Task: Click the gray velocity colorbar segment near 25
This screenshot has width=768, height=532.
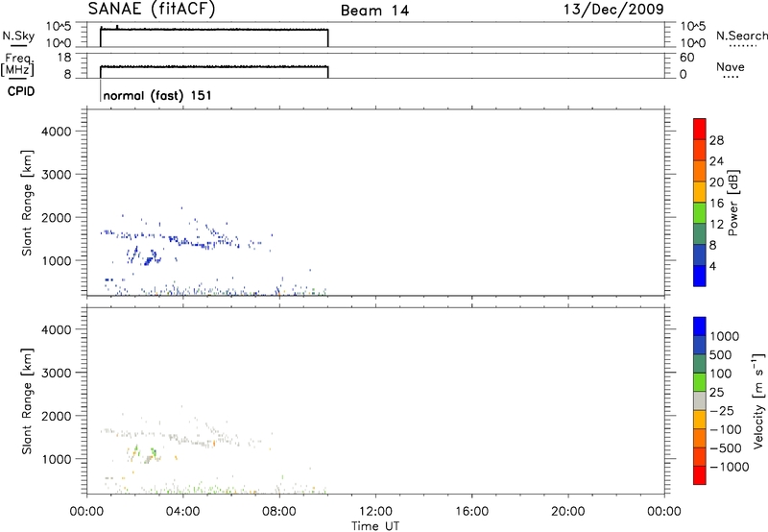Action: 700,400
